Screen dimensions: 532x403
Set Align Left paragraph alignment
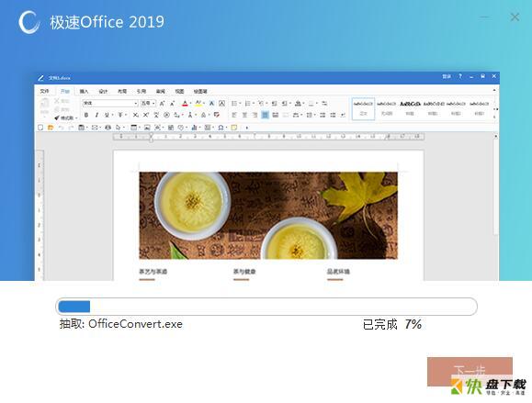pos(234,116)
